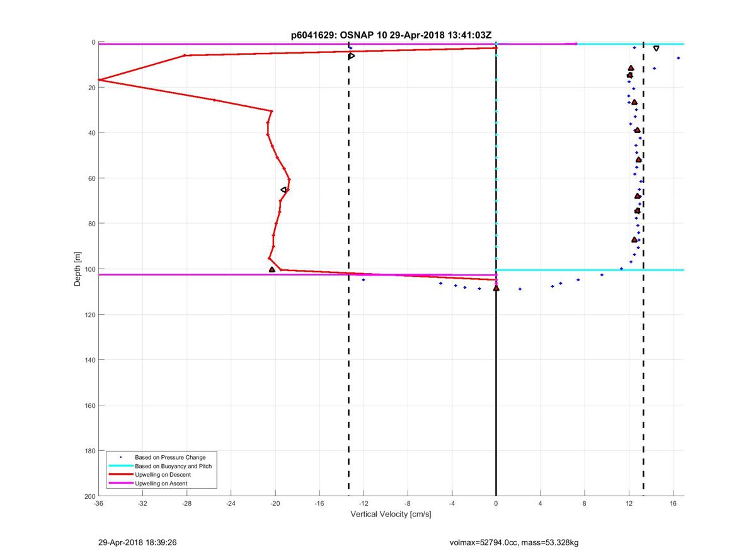Click the red triangle marker at zero velocity near 108 m

click(496, 288)
